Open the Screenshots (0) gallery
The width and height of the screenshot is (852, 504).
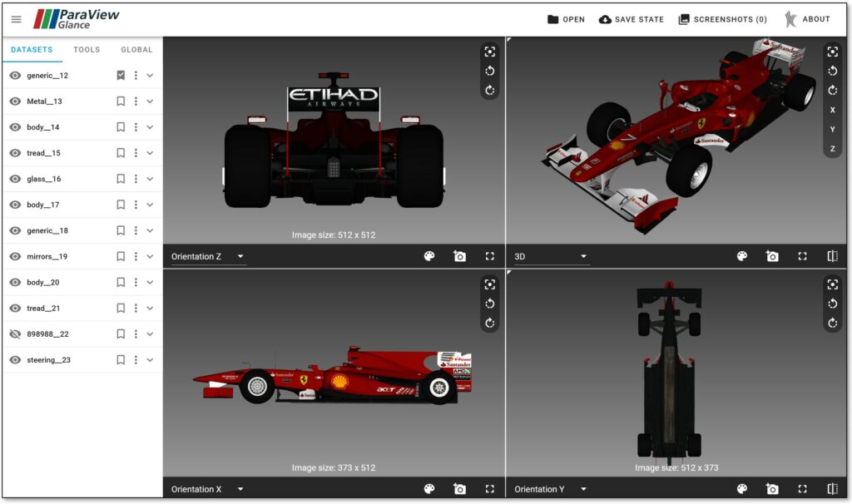click(723, 20)
